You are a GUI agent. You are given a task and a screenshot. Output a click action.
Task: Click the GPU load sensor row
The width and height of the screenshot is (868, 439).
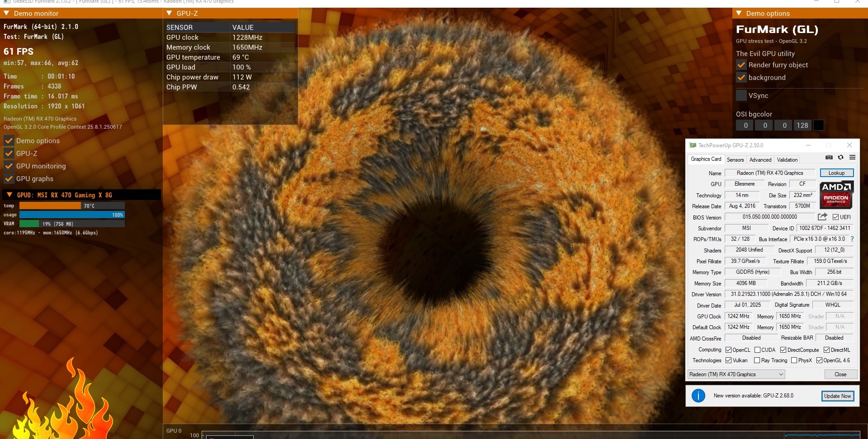tap(231, 67)
